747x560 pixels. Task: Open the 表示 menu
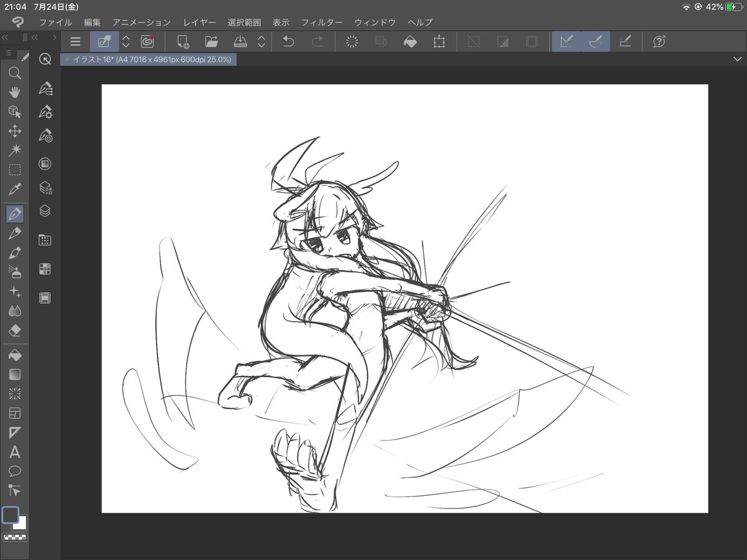[x=281, y=22]
